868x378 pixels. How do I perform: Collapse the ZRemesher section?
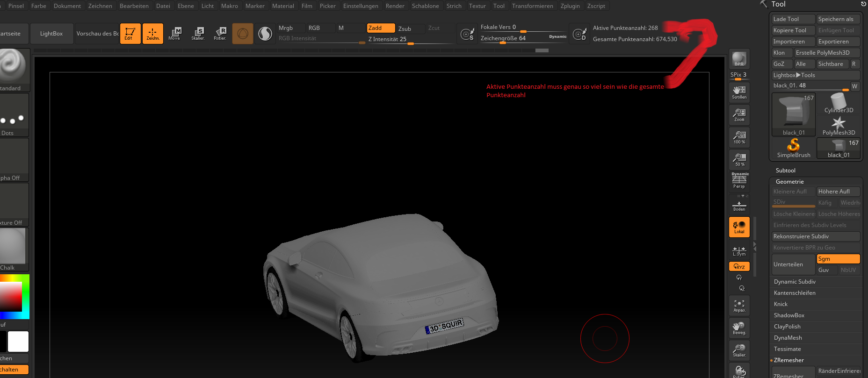788,360
